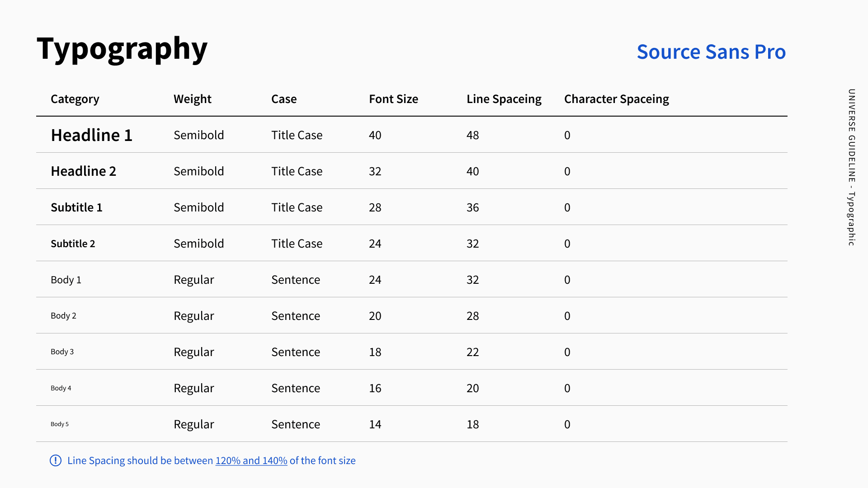The image size is (868, 488).
Task: Select the Body 5 row label
Action: coord(60,424)
